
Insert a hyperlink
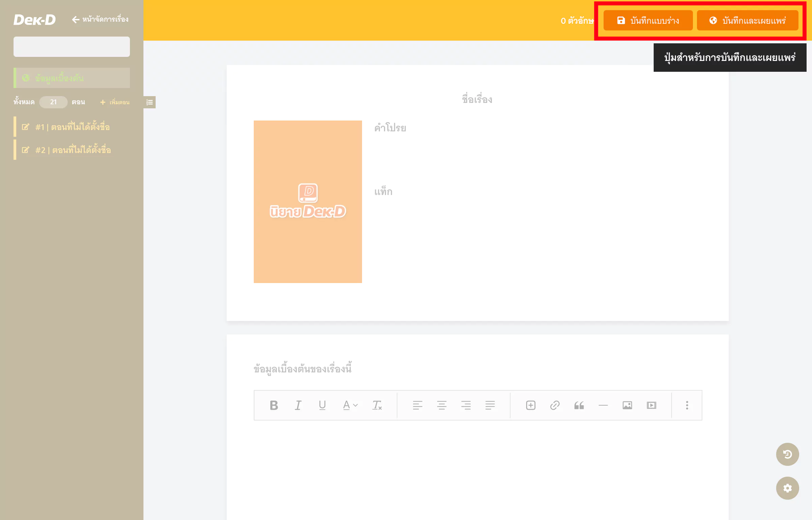pos(555,405)
